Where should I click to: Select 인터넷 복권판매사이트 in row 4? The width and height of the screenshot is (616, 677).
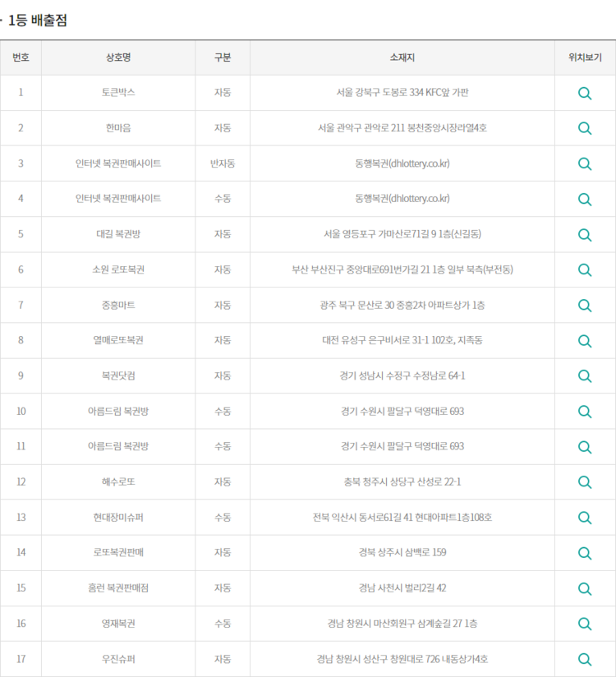coord(118,198)
